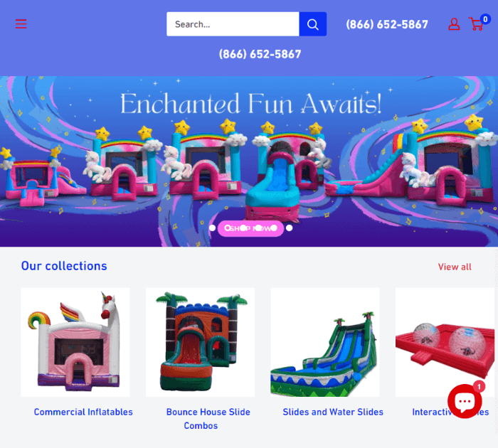Click the Bounce House Slide Combos link
This screenshot has width=498, height=448.
208,419
